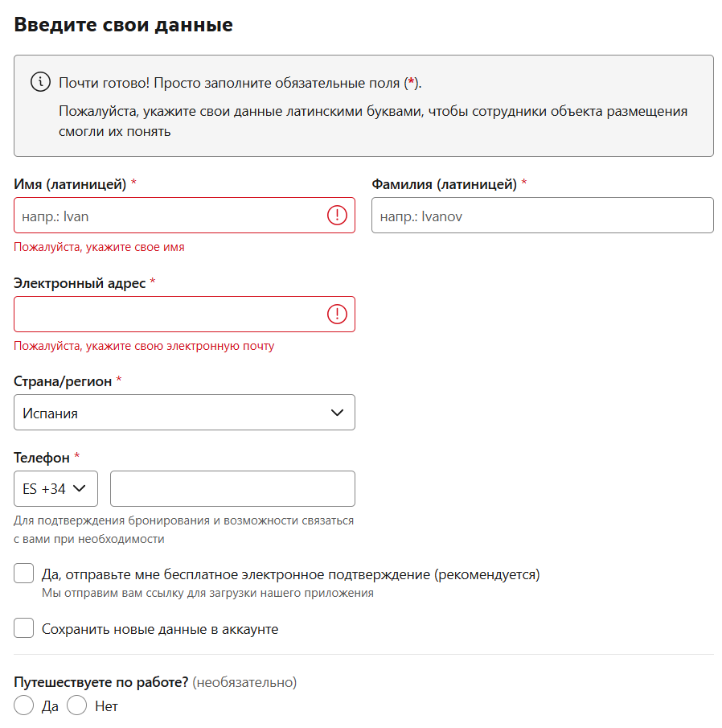The height and width of the screenshot is (728, 722).
Task: Click into the Фамилия (латиницей) input field
Action: pos(542,216)
